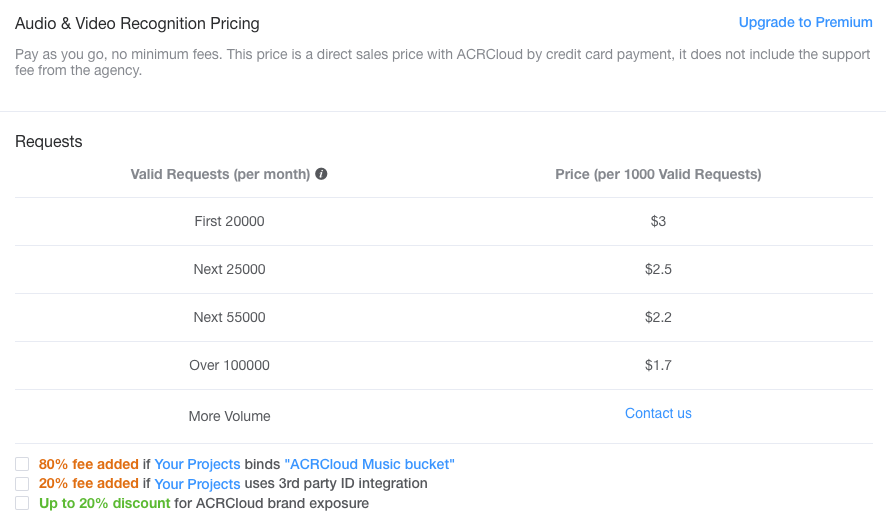Click the $3 price cell

tap(658, 221)
